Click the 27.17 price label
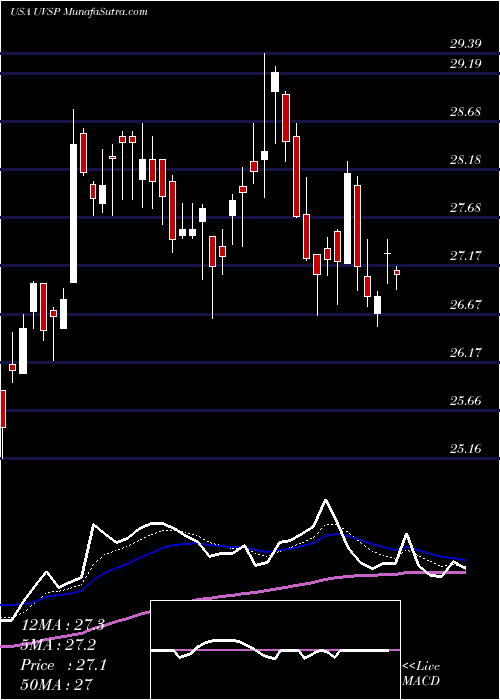Screen dimensions: 500x700 466,256
